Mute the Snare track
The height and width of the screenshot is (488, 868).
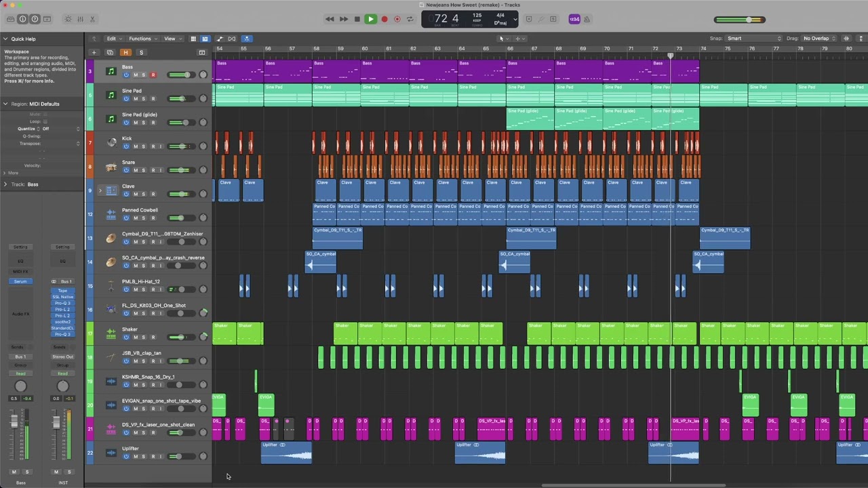point(135,170)
